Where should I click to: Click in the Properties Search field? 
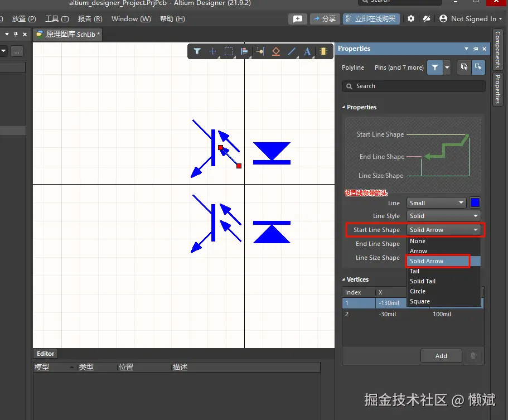(x=413, y=86)
